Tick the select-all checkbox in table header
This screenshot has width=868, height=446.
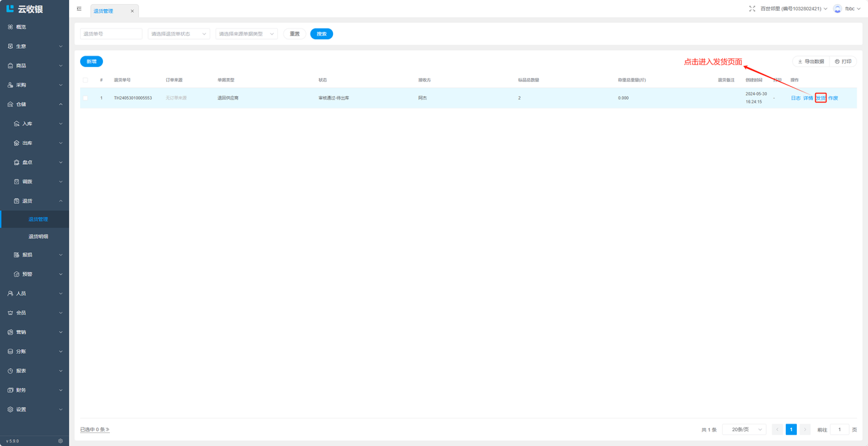(x=85, y=80)
